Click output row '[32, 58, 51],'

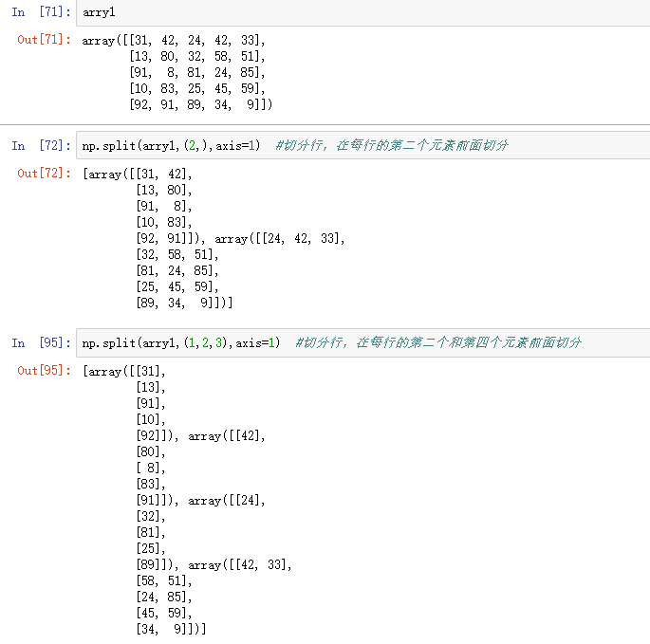(x=177, y=254)
